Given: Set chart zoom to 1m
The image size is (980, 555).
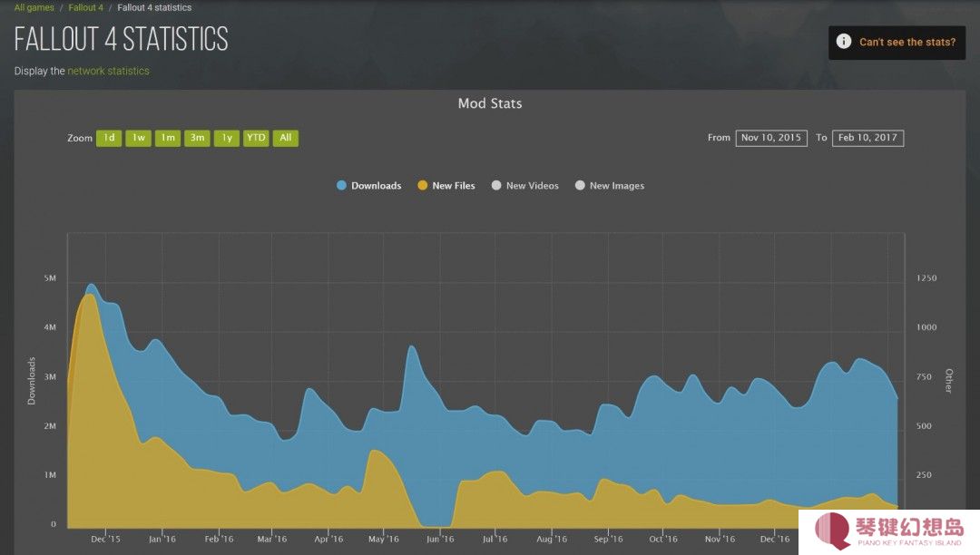Looking at the screenshot, I should click(x=168, y=138).
